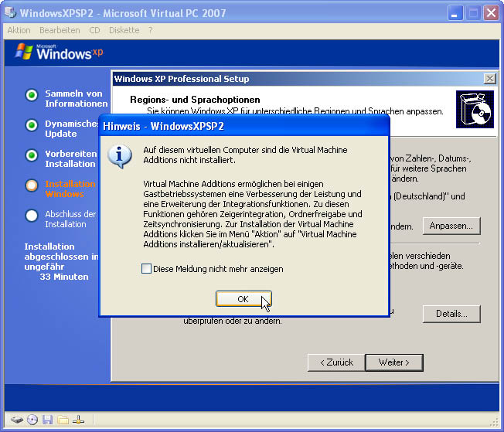
Task: Click the 'Hinweis - WindowsXPSP2' dialog title
Action: (163, 126)
